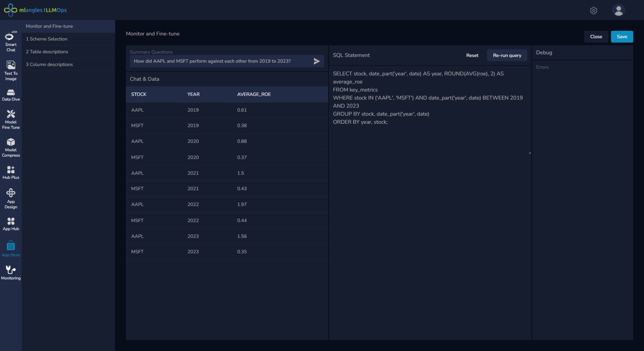Click the Debug panel heading

(x=544, y=52)
